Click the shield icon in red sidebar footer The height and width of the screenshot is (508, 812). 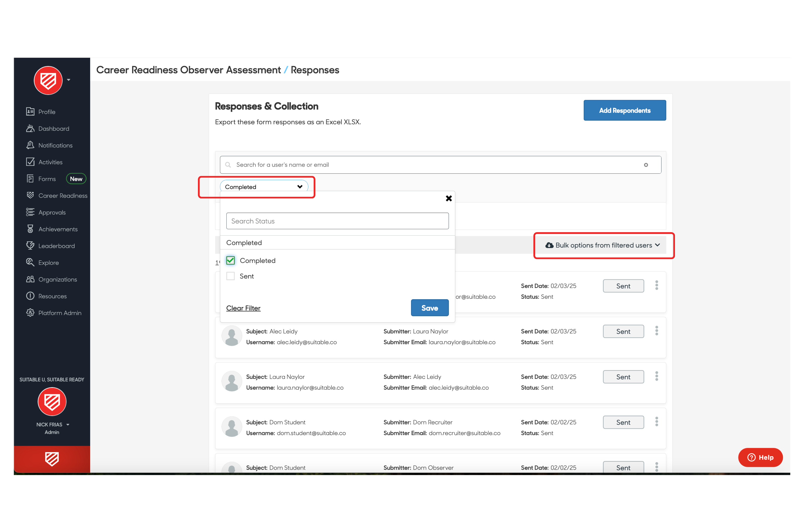pos(52,459)
